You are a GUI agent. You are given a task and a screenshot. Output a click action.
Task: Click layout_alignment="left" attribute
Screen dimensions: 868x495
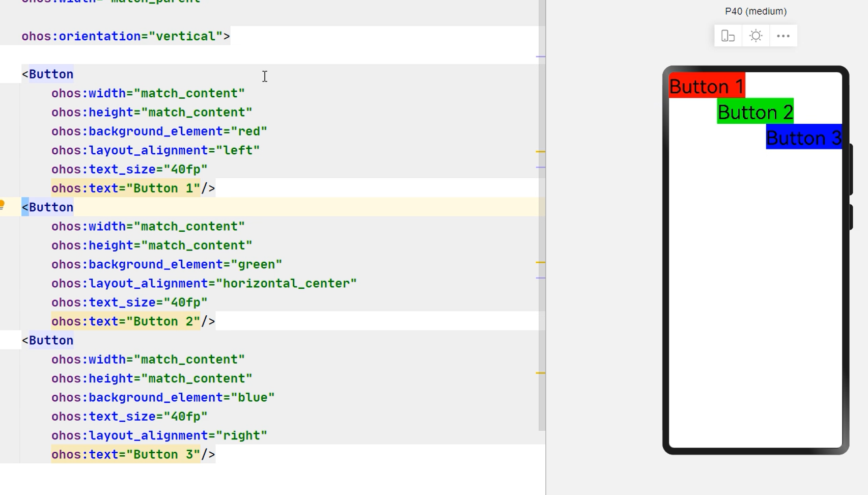[x=155, y=150]
